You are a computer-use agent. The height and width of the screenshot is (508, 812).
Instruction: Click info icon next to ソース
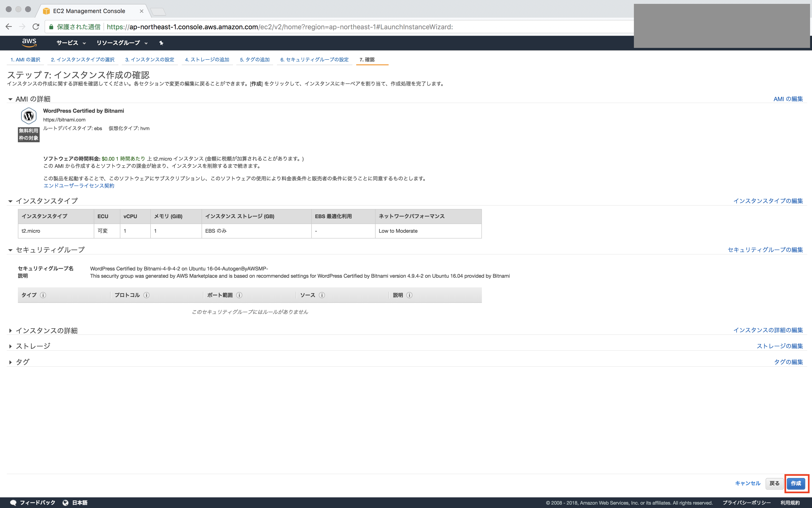322,295
